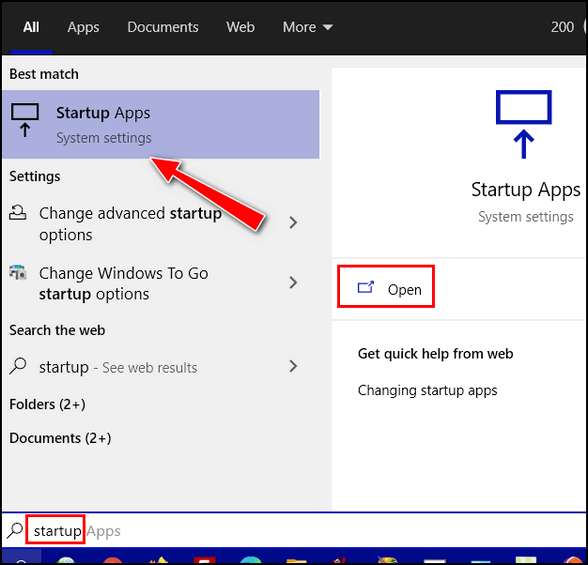Click the search magnifier icon in search box
This screenshot has width=588, height=565.
pos(15,531)
